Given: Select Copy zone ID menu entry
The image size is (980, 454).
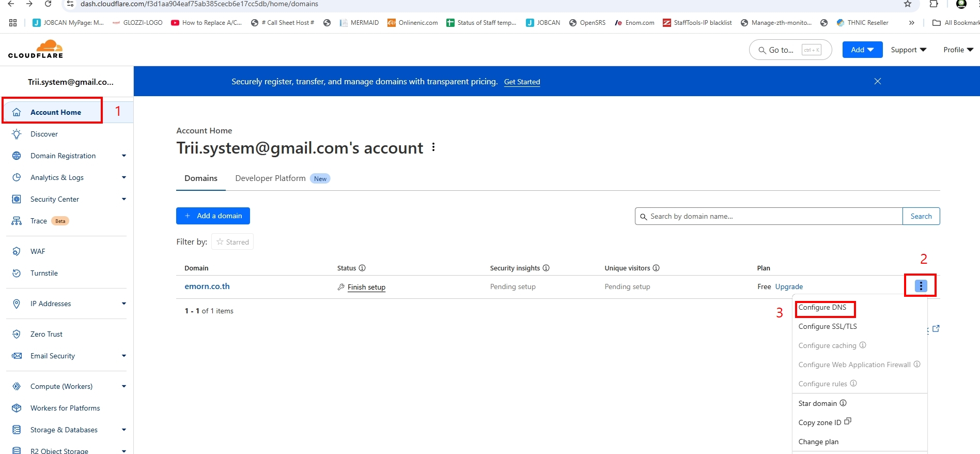Looking at the screenshot, I should pos(820,422).
